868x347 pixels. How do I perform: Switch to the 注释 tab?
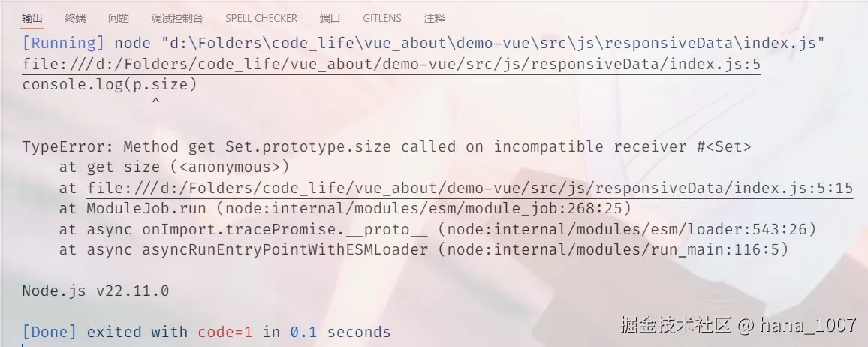[434, 18]
